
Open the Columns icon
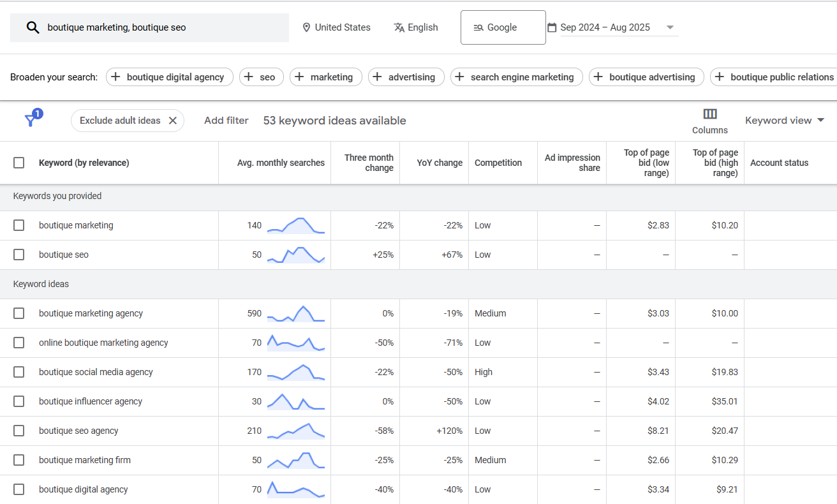(x=710, y=114)
